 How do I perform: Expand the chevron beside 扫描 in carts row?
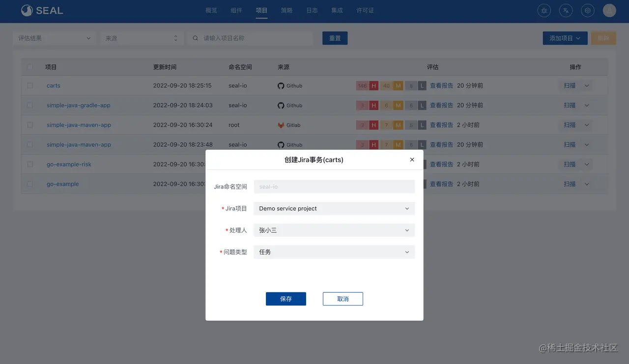[587, 85]
